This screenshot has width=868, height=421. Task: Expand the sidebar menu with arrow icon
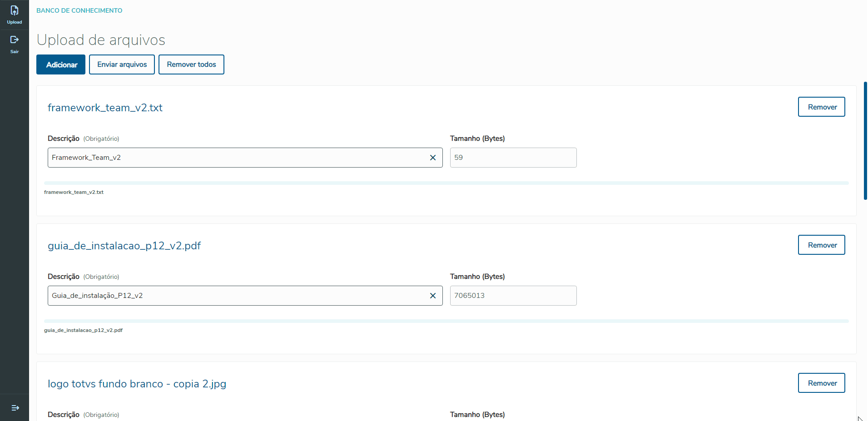pos(15,408)
